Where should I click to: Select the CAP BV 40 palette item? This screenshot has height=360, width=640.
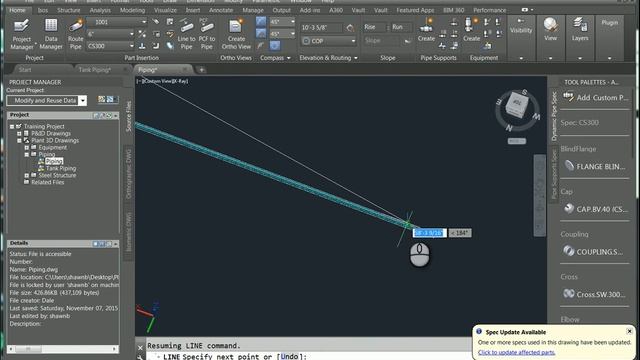click(595, 209)
